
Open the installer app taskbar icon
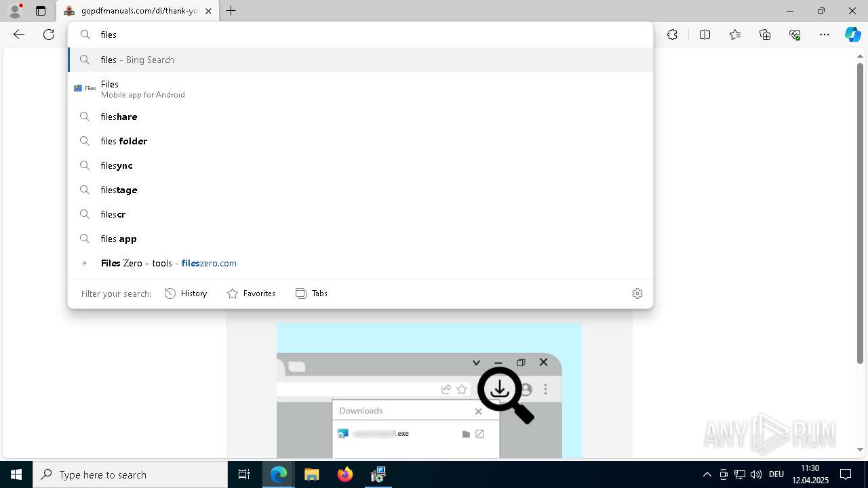[x=378, y=474]
